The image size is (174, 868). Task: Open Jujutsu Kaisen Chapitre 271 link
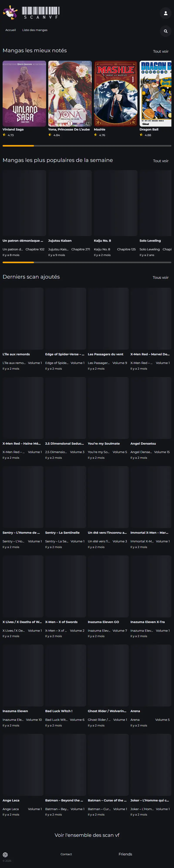pyautogui.click(x=80, y=249)
